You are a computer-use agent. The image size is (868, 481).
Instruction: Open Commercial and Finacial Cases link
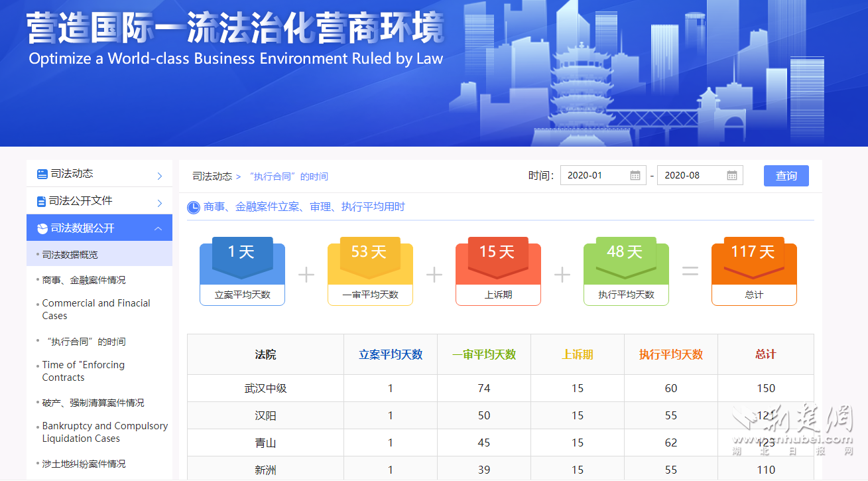click(x=95, y=309)
